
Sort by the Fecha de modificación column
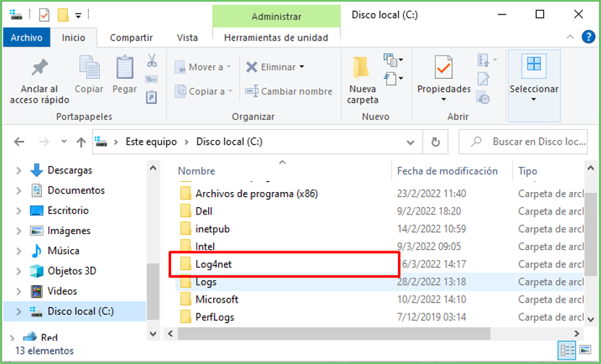pos(447,171)
